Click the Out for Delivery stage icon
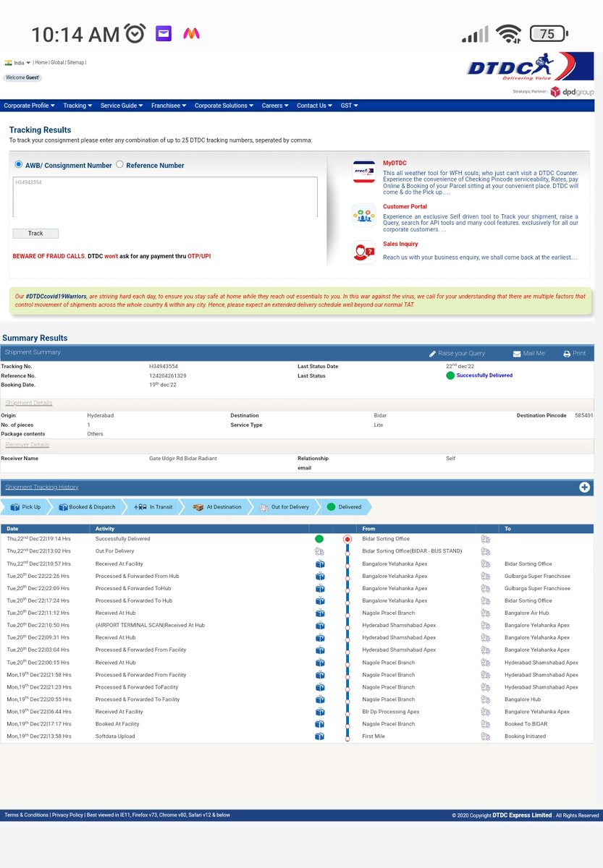603x868 pixels. 263,507
